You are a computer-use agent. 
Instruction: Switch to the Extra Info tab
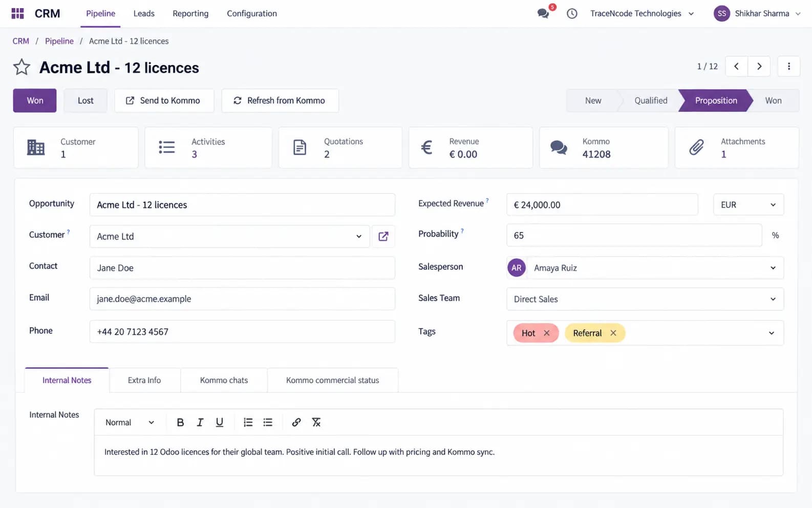[x=144, y=380]
